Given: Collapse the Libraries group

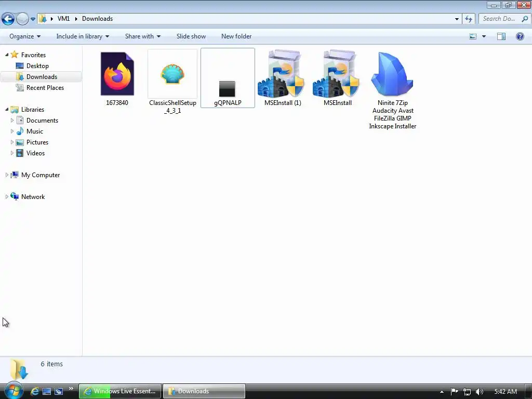Looking at the screenshot, I should pos(7,109).
